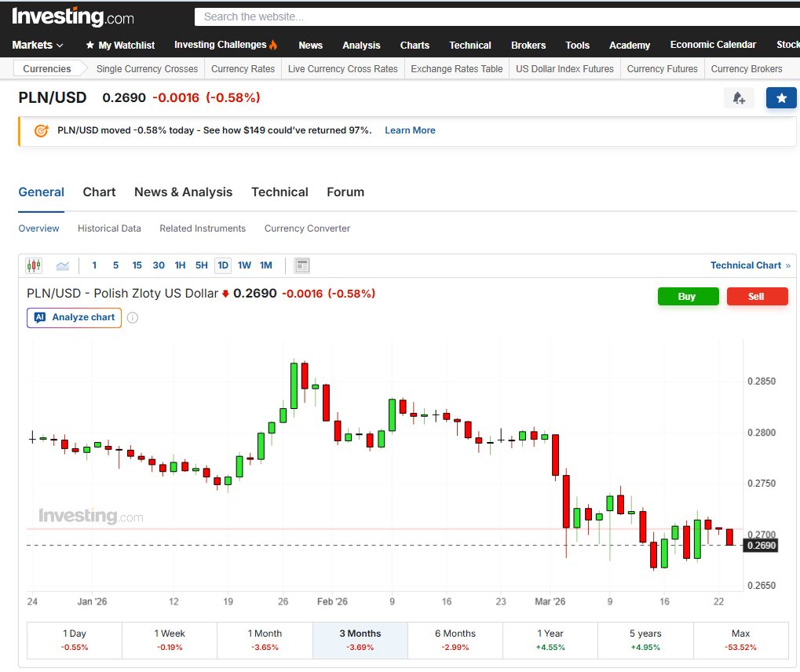
Task: Open Academy in the top navigation
Action: [629, 46]
